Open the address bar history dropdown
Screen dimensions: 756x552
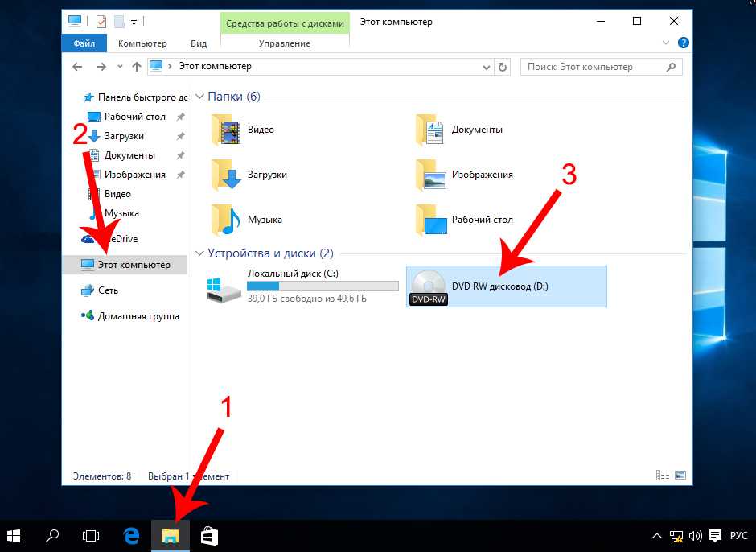(488, 67)
